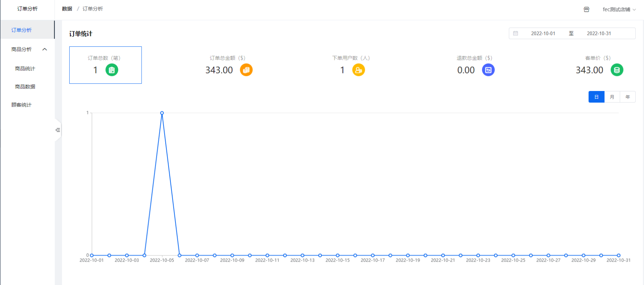Click the 订单分析 title at sidebar top
The width and height of the screenshot is (644, 285).
tap(27, 9)
